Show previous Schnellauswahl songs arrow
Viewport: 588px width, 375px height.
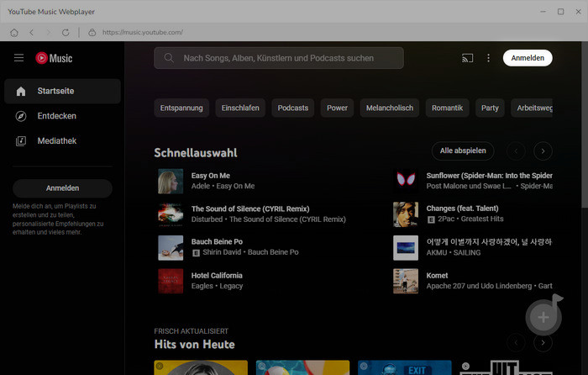coord(516,151)
